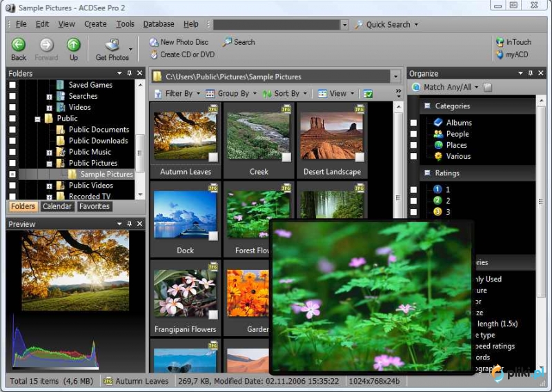Check the rating 2 checkbox
Screen dimensions: 552x392
click(413, 201)
